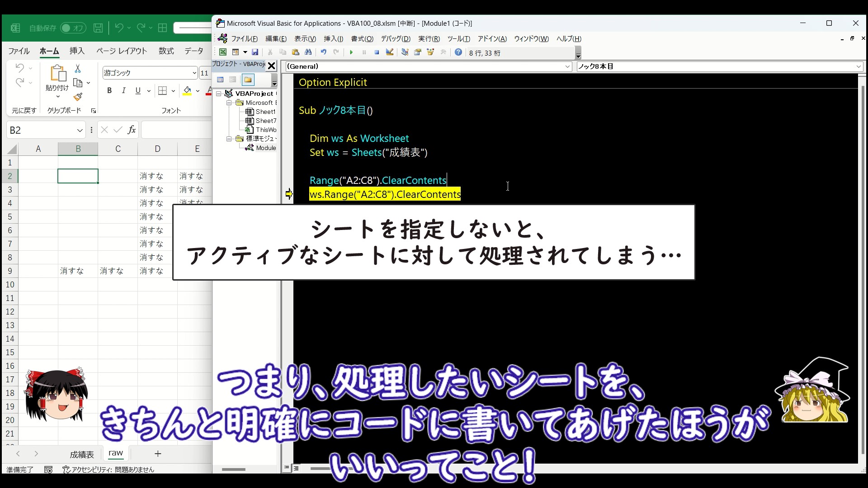Screen dimensions: 868x488
Task: Toggle the AutoSave switch in Excel
Action: click(x=72, y=28)
